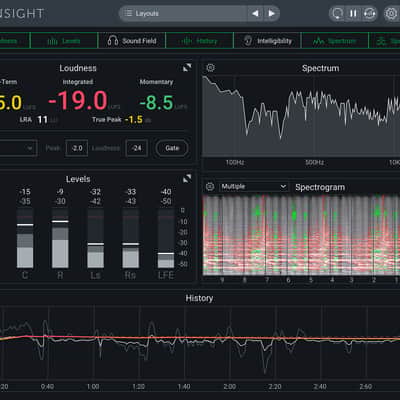The width and height of the screenshot is (400, 400).
Task: Click the Peak threshold field showing -2.0
Action: tap(77, 148)
